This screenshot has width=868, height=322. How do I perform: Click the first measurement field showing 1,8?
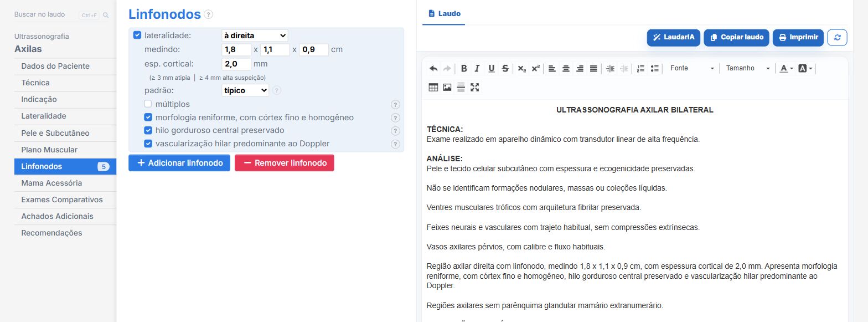(236, 49)
